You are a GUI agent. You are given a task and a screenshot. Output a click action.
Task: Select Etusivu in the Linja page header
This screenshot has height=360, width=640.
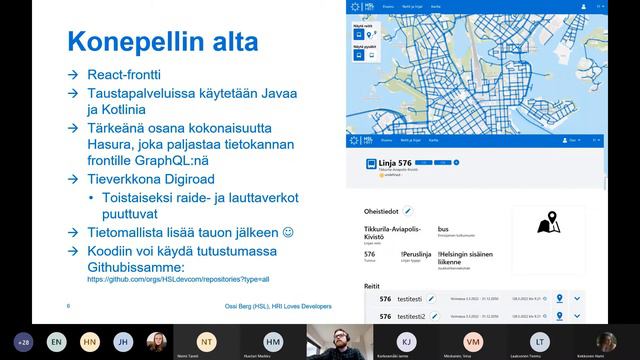coord(387,140)
